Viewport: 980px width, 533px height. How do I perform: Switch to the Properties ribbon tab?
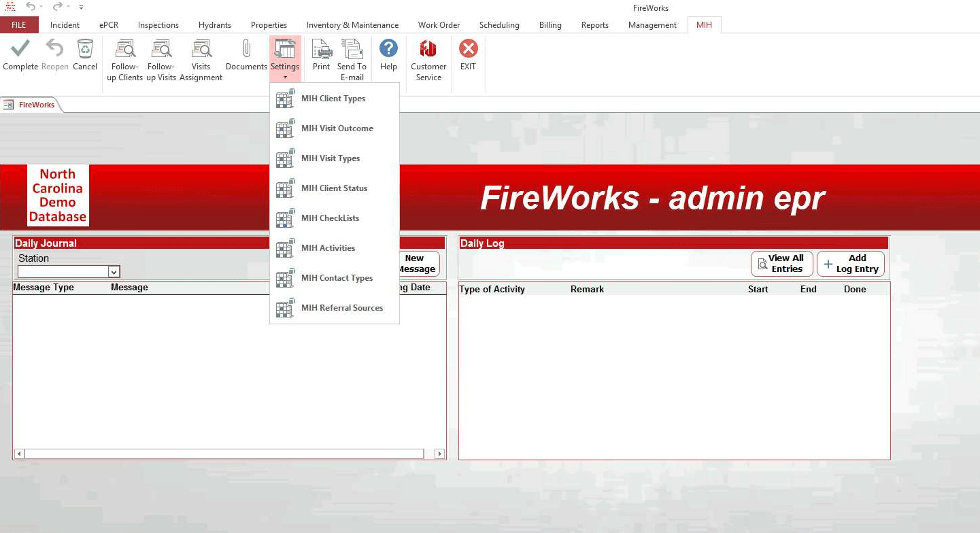pos(269,25)
